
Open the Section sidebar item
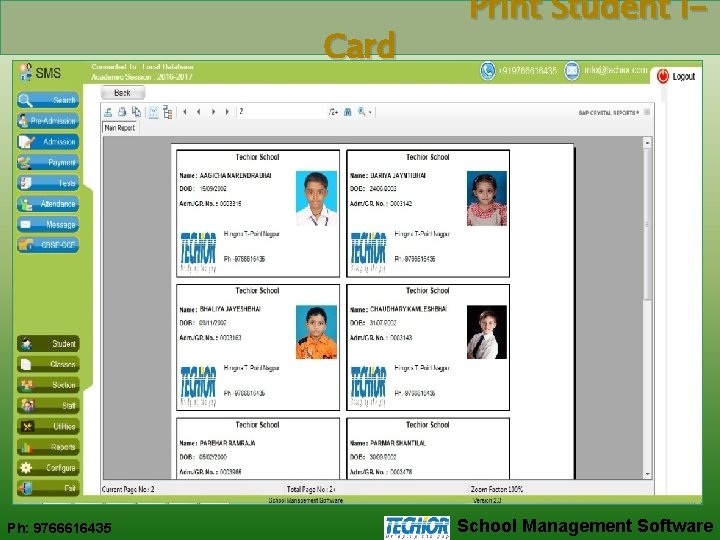[48, 385]
